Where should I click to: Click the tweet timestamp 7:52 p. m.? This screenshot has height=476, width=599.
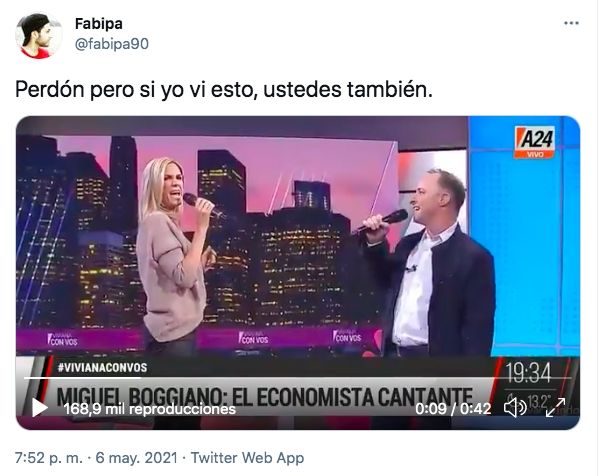[x=49, y=458]
